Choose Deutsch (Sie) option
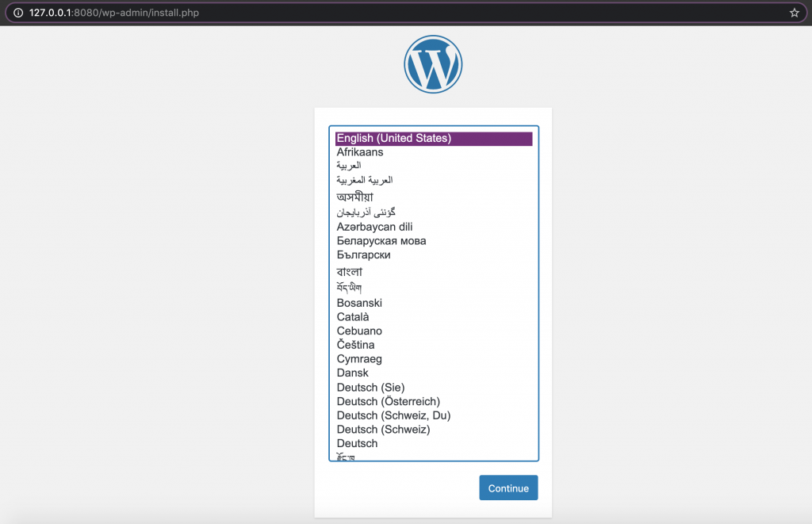 pos(370,388)
